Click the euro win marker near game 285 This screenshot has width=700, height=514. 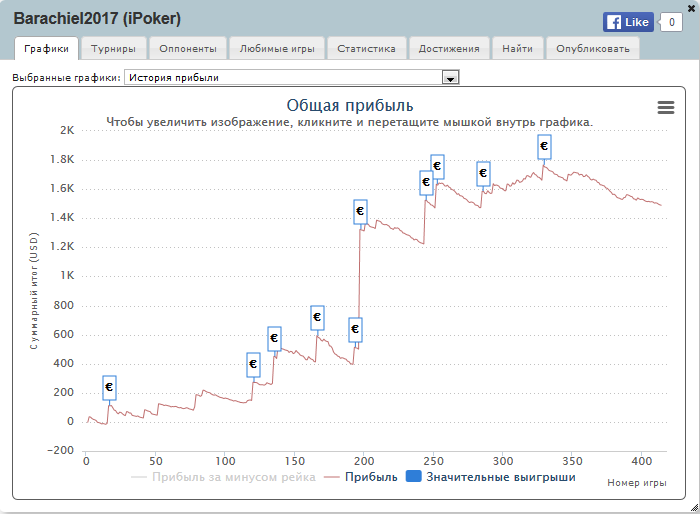click(483, 173)
